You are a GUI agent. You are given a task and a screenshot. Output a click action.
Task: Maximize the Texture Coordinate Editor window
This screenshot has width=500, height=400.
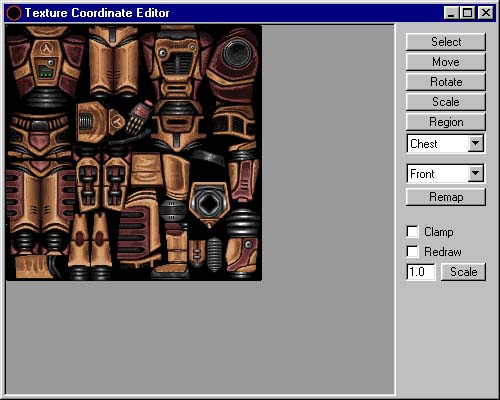pyautogui.click(x=468, y=13)
